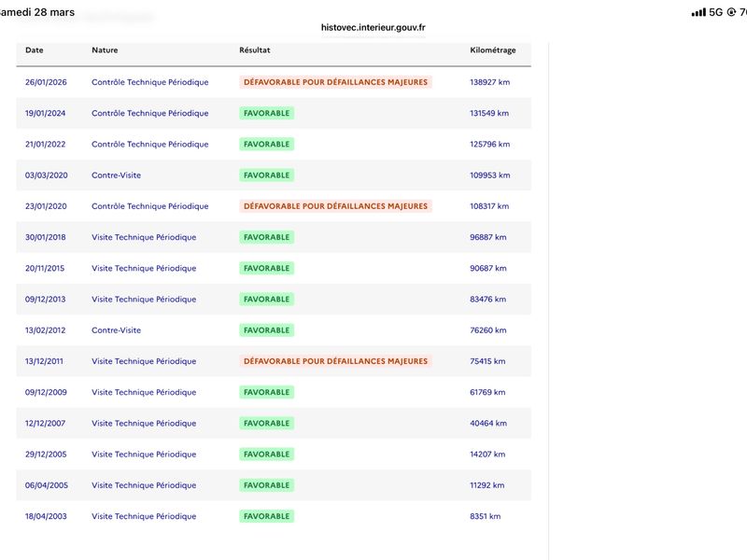Select the date 09/12/2009

pos(46,391)
